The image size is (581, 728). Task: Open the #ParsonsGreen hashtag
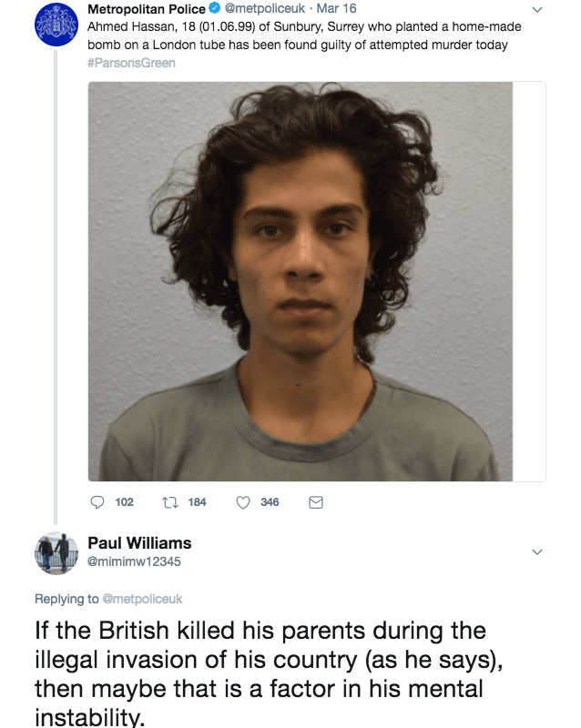pos(131,63)
